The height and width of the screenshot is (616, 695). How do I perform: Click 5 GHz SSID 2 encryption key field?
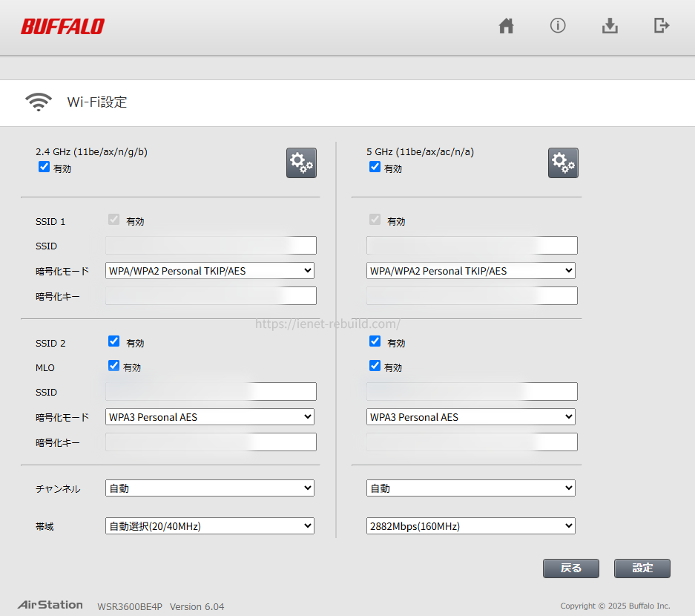(472, 442)
